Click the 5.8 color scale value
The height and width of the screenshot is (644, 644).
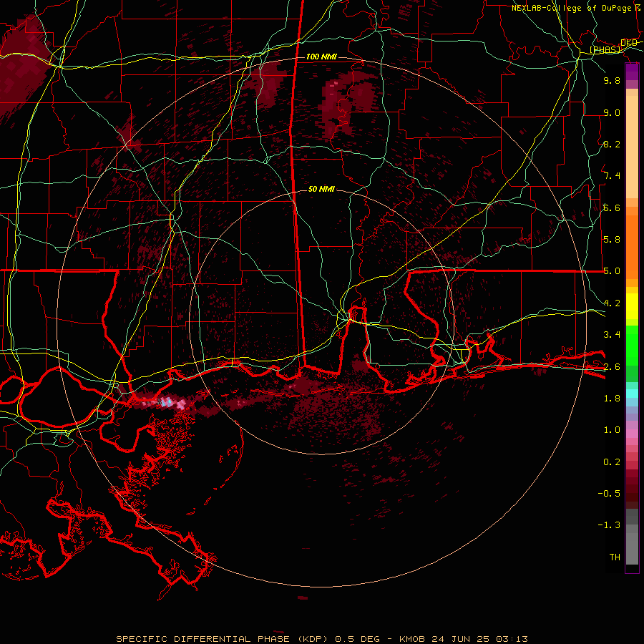612,240
